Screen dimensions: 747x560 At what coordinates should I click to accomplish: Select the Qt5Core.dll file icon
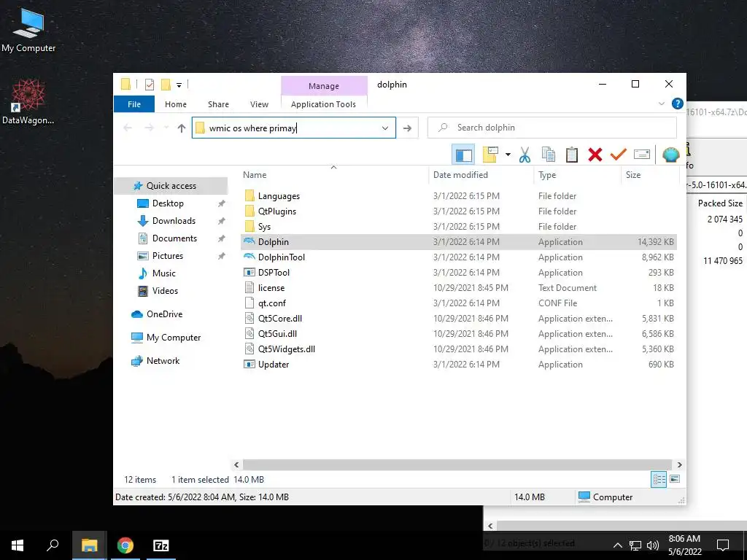[x=249, y=318]
